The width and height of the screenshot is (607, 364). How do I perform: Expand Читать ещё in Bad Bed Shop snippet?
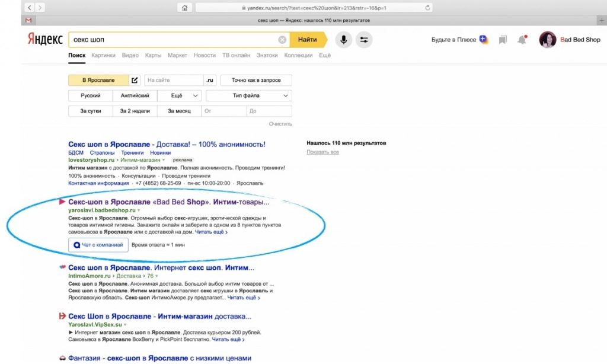(x=211, y=232)
